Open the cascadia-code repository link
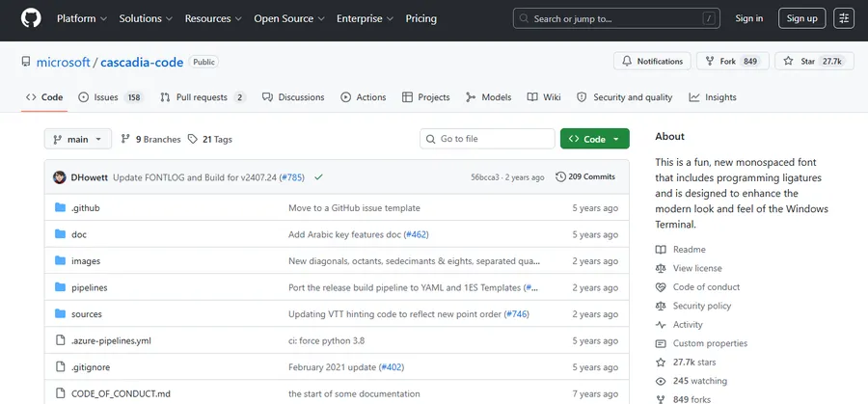 (x=142, y=62)
